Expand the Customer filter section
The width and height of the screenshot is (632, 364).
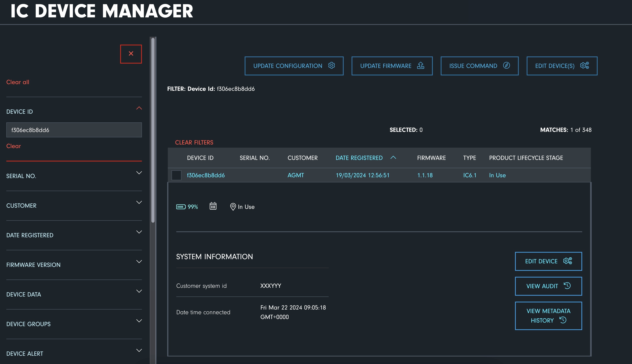[139, 202]
